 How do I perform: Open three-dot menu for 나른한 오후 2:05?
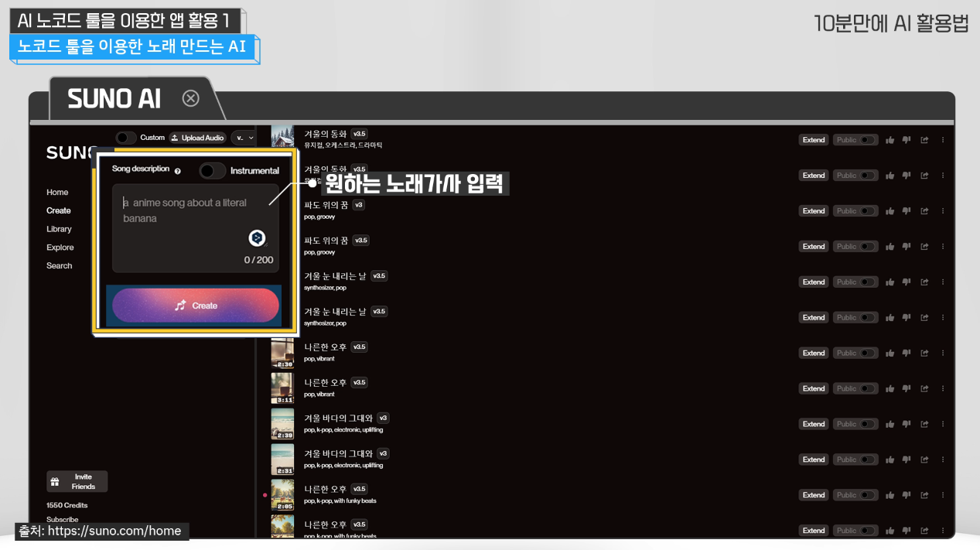943,496
